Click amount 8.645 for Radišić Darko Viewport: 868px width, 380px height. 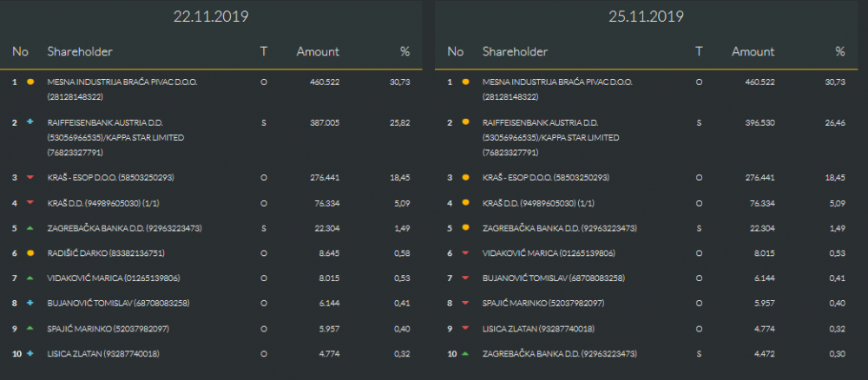329,253
